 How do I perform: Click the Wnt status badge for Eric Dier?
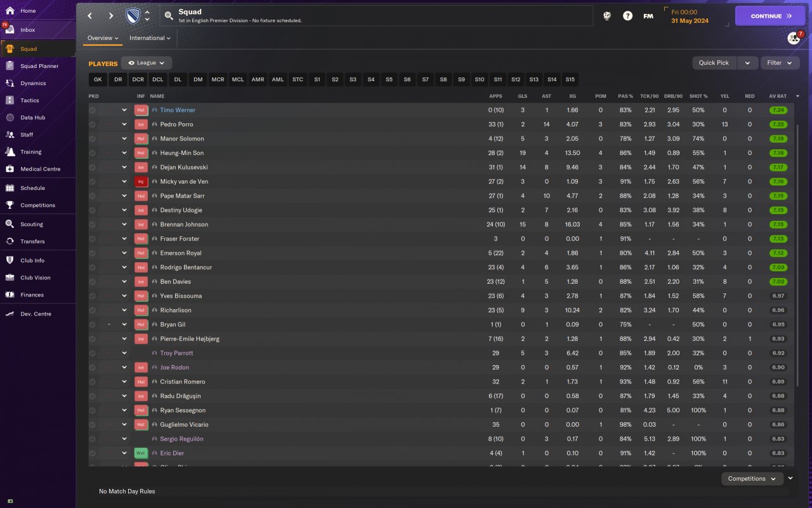[141, 453]
